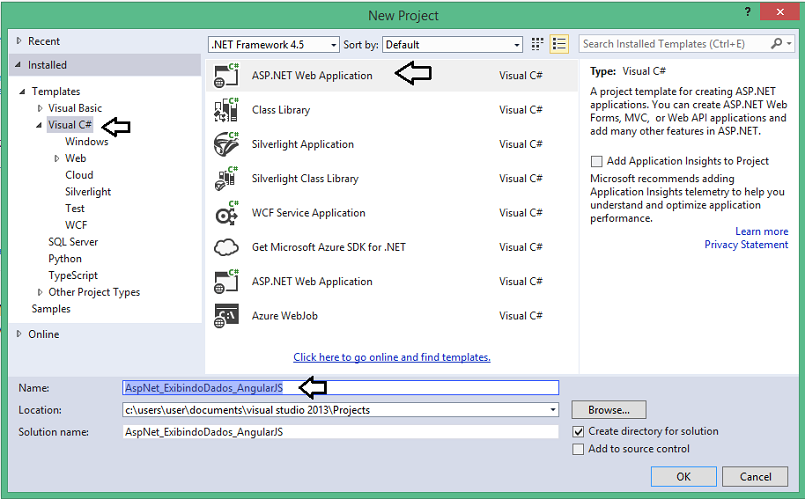Switch to medium icons list view
The image size is (805, 499).
pyautogui.click(x=559, y=44)
